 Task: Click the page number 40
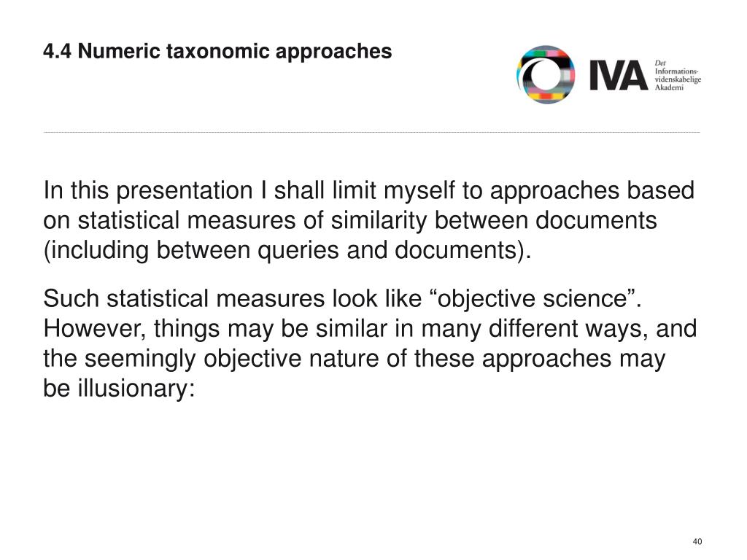(697, 542)
